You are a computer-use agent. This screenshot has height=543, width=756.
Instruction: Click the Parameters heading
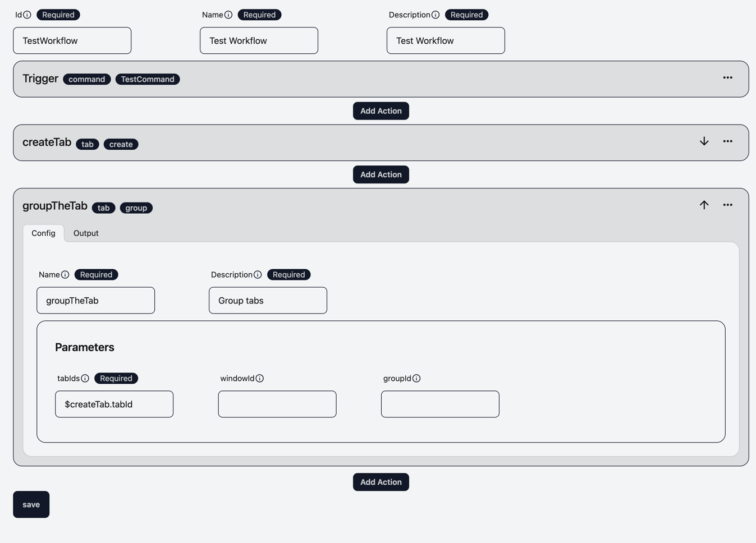coord(85,347)
